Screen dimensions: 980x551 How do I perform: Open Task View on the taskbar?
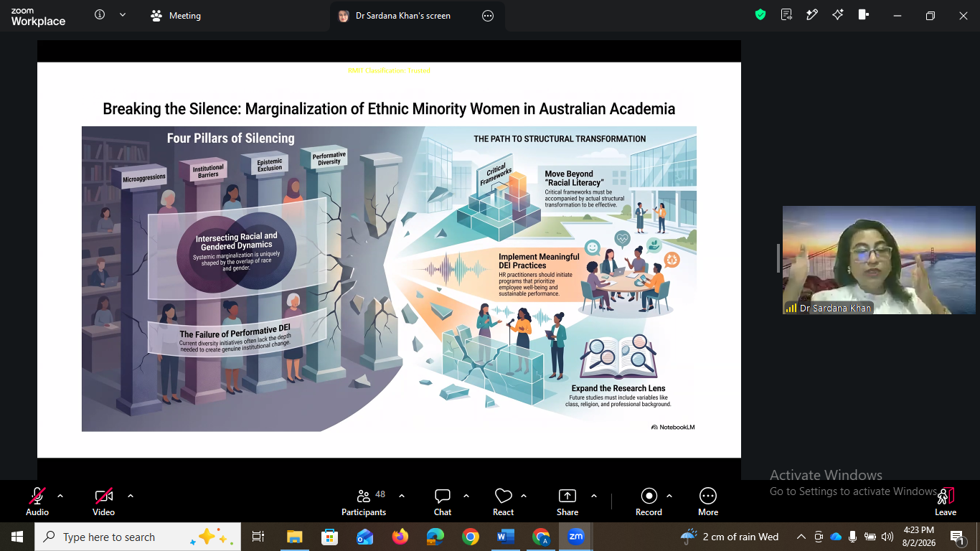click(x=258, y=537)
